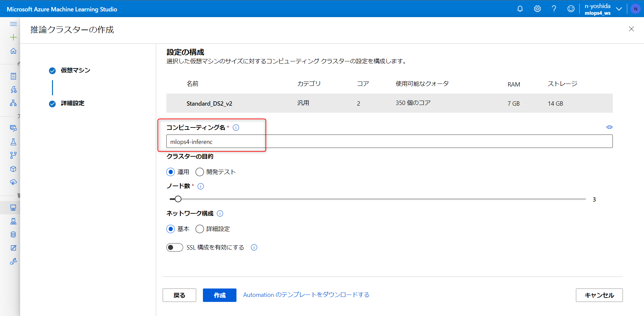
Task: Open feedback smiley icon
Action: pos(571,9)
